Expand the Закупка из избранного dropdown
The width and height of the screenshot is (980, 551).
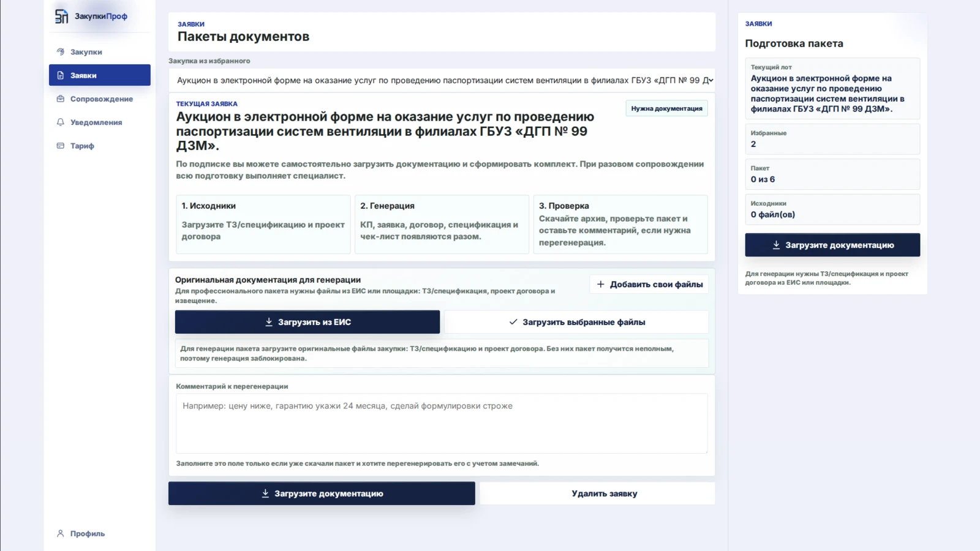[x=442, y=80]
